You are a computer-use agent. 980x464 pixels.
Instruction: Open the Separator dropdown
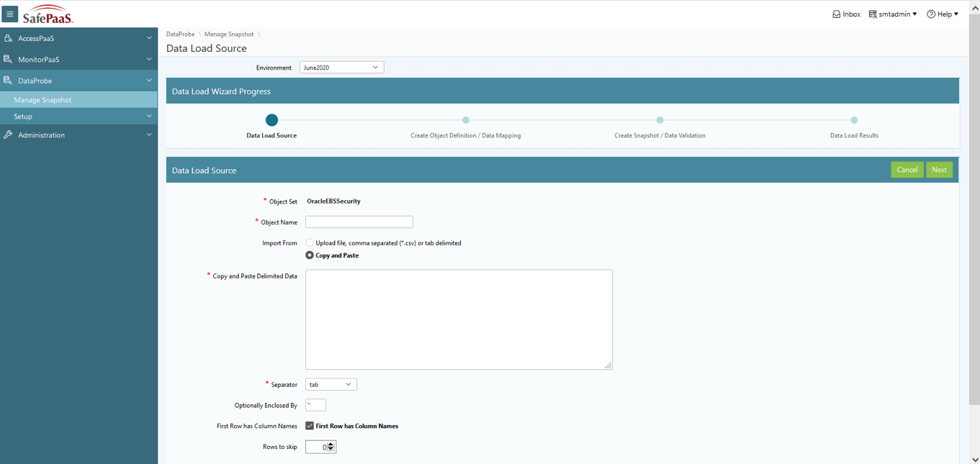point(331,385)
